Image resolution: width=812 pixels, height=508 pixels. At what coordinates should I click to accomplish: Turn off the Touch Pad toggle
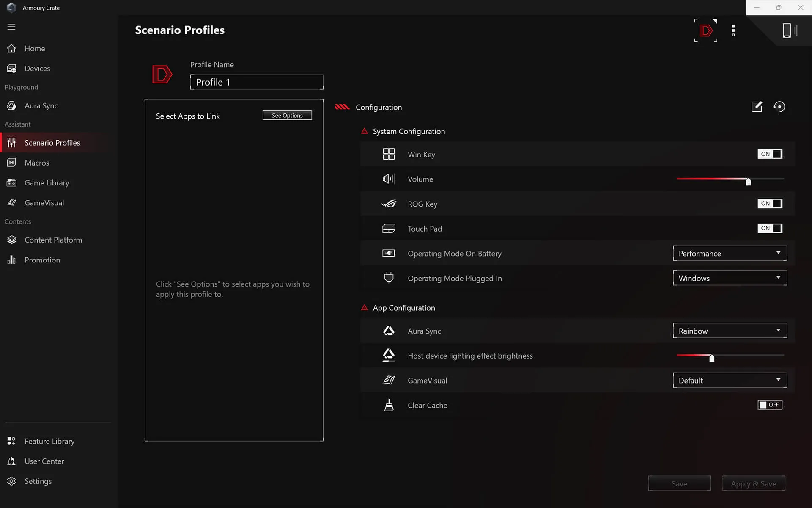coord(770,229)
